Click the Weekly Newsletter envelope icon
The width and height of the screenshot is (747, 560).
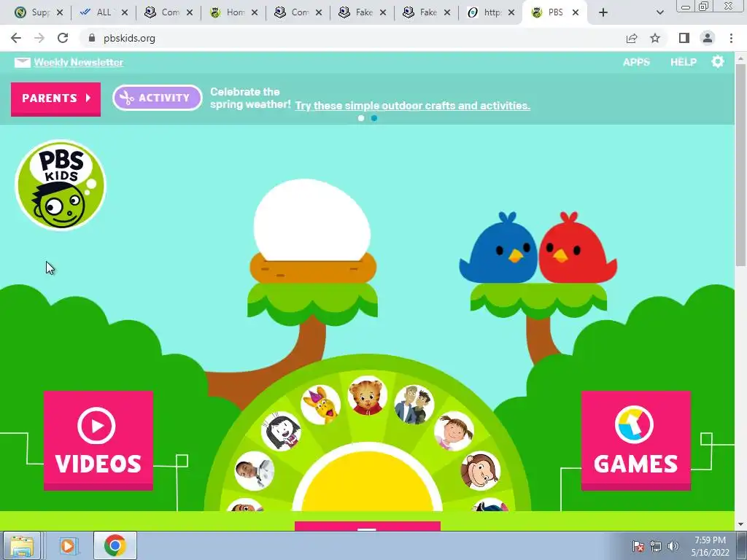click(x=22, y=63)
